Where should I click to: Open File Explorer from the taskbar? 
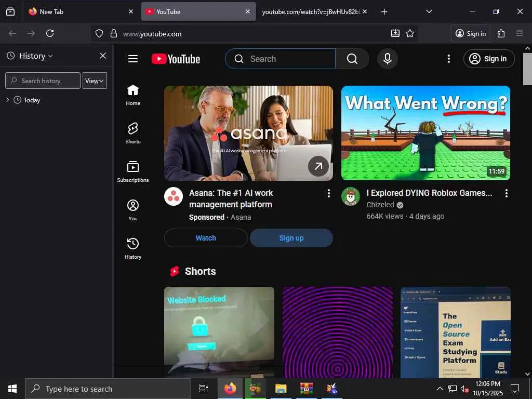tap(281, 389)
